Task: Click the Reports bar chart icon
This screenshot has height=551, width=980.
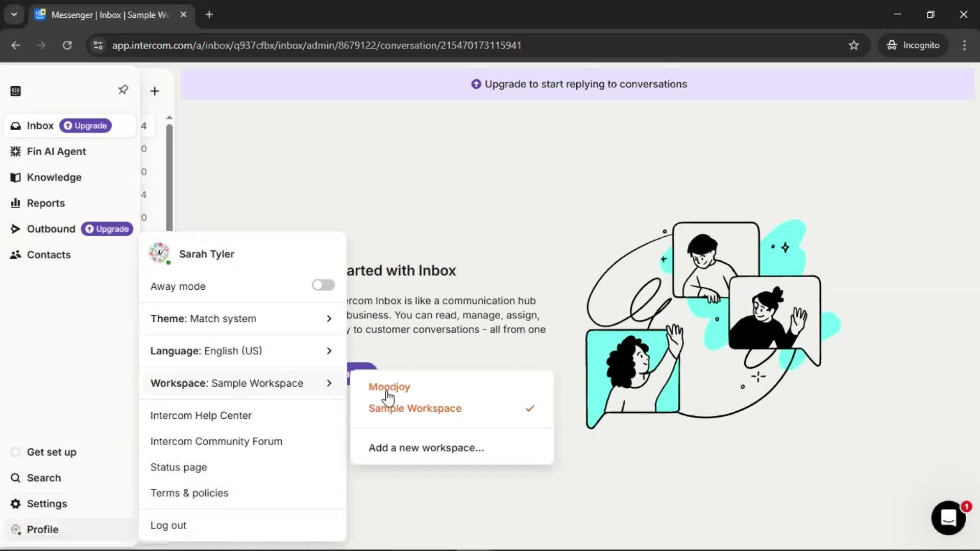Action: click(16, 203)
